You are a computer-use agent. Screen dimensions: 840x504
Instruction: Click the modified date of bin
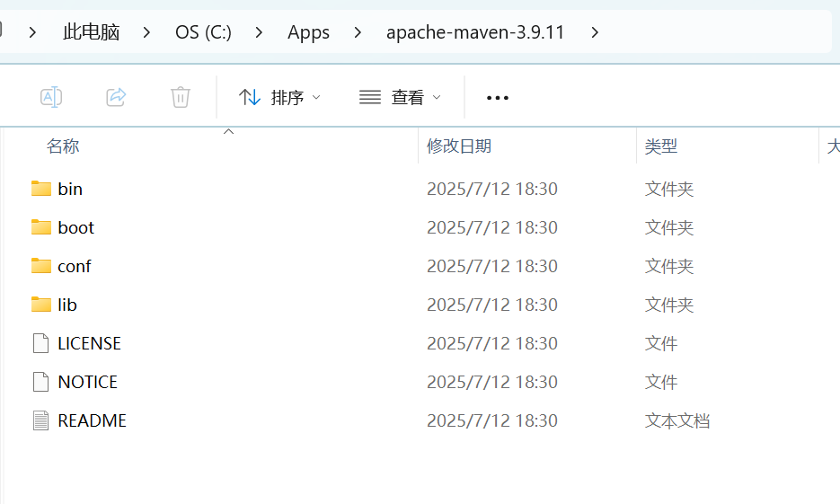coord(492,189)
